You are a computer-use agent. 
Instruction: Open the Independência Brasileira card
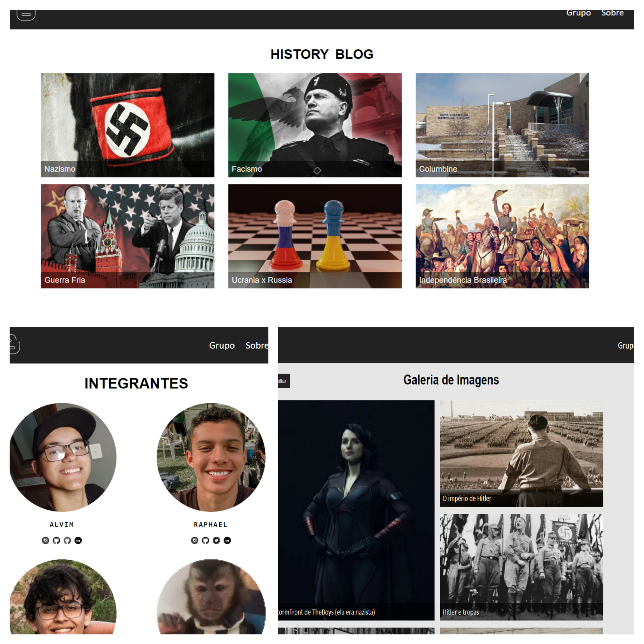click(x=502, y=236)
